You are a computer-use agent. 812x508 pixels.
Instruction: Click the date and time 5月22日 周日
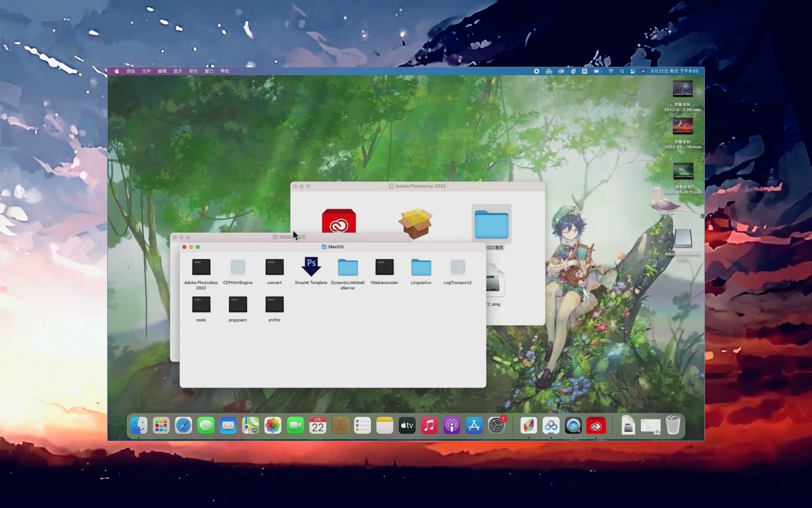point(675,71)
